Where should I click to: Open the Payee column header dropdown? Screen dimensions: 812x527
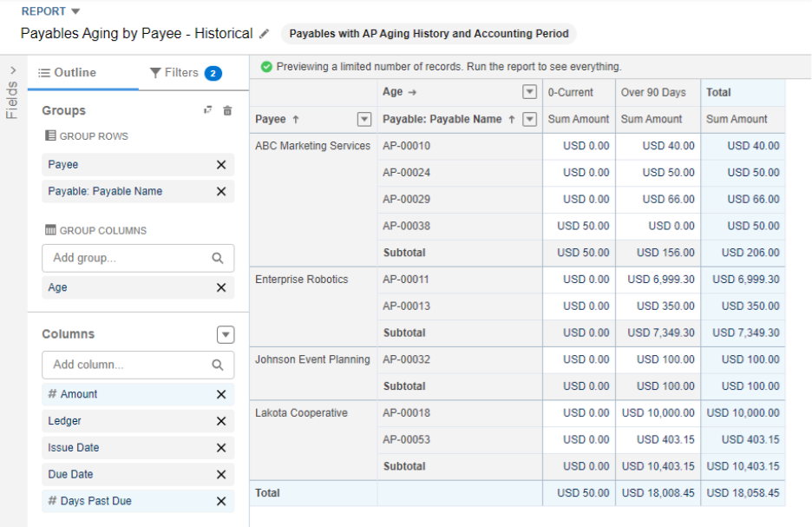[x=364, y=119]
